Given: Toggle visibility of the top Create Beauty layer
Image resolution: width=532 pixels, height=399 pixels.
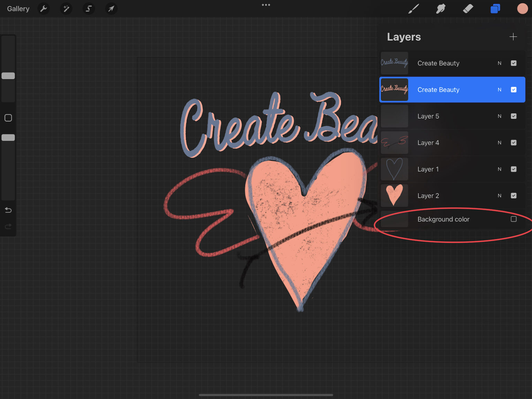Looking at the screenshot, I should (x=514, y=63).
